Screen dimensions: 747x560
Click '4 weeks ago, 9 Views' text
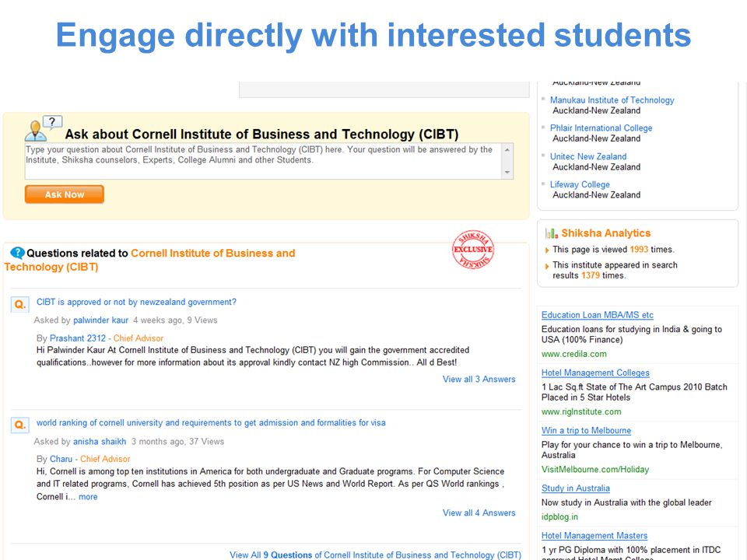(175, 320)
